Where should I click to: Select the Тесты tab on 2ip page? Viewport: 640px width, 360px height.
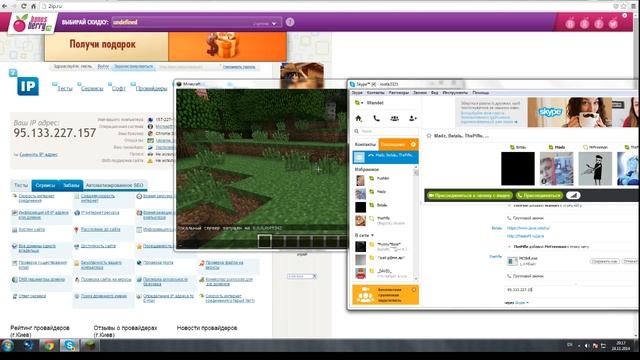tap(21, 185)
